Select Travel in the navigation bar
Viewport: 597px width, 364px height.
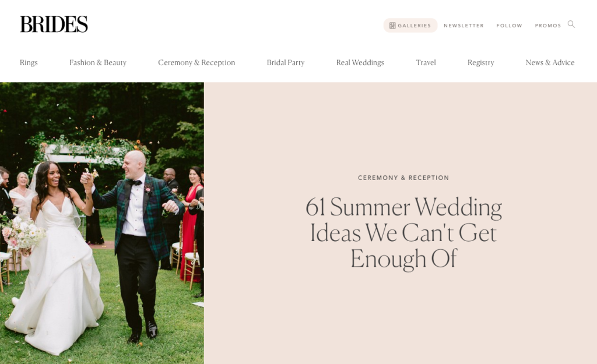pos(426,62)
